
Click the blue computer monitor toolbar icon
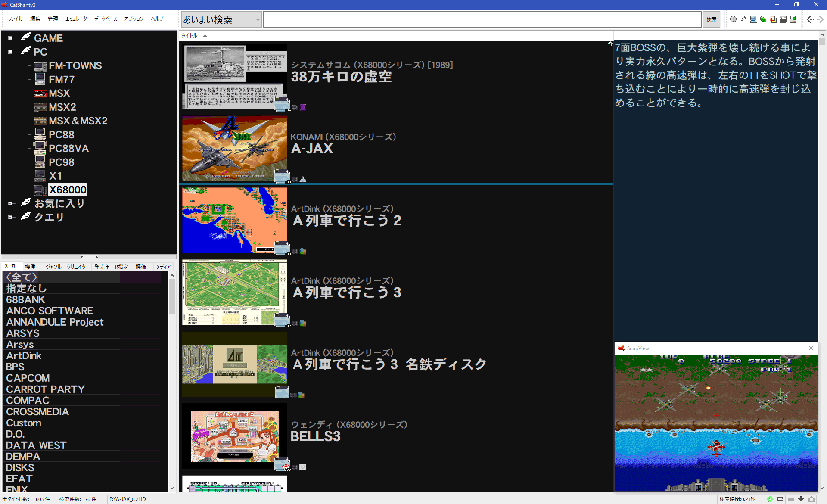point(753,19)
